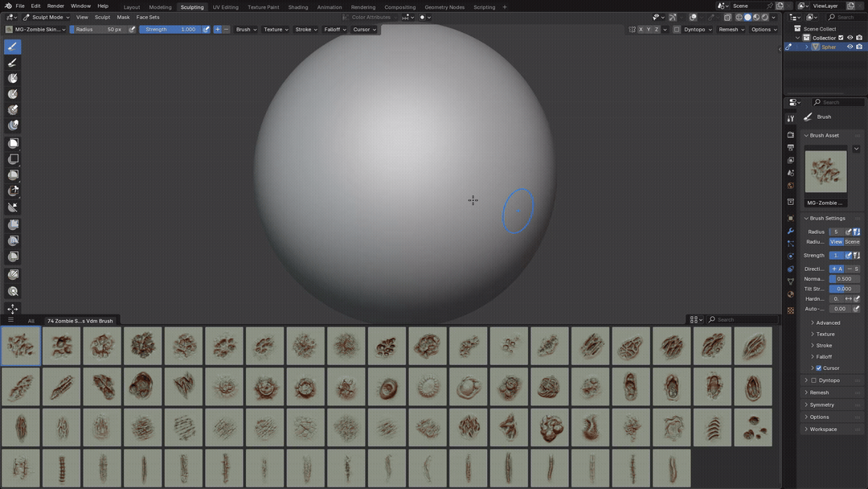The height and width of the screenshot is (489, 868).
Task: Set Radius unit to View
Action: [837, 242]
